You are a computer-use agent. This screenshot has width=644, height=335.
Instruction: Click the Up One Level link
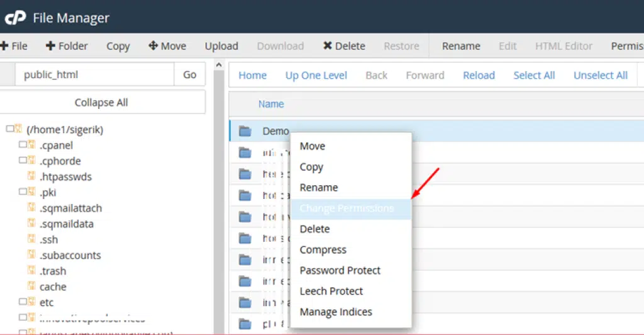(x=316, y=76)
